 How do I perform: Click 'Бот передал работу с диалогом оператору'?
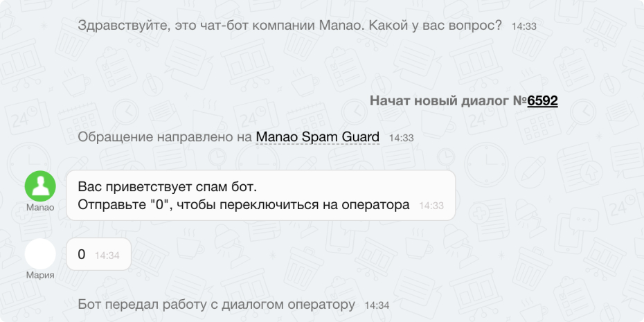217,305
